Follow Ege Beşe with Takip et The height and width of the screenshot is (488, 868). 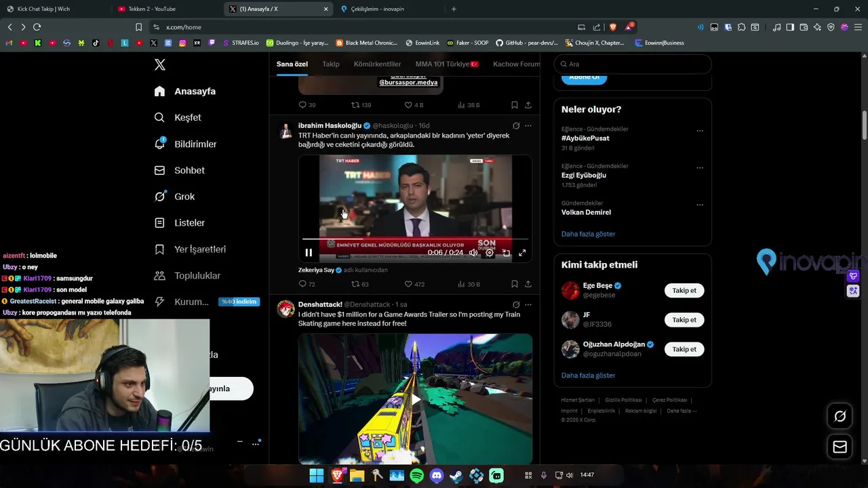click(684, 291)
